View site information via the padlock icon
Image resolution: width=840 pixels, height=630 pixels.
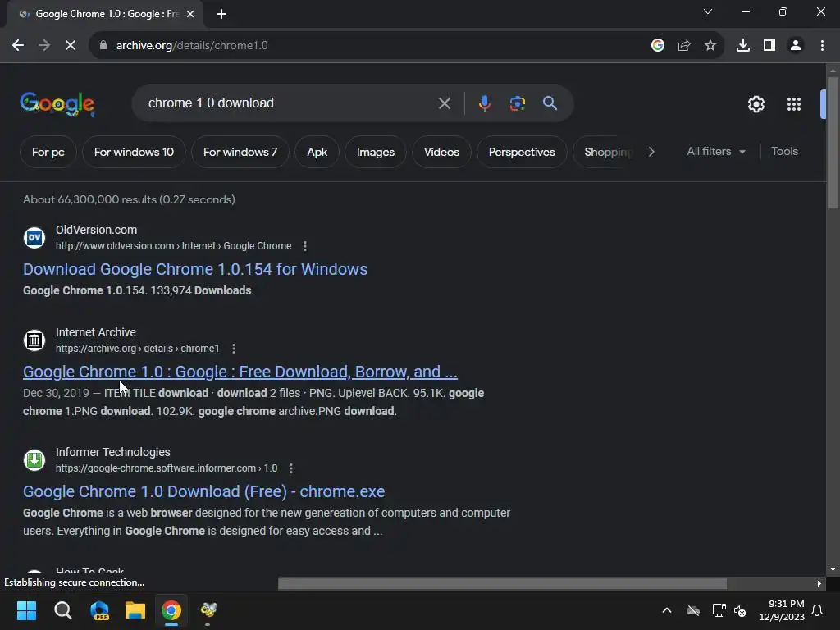point(103,46)
